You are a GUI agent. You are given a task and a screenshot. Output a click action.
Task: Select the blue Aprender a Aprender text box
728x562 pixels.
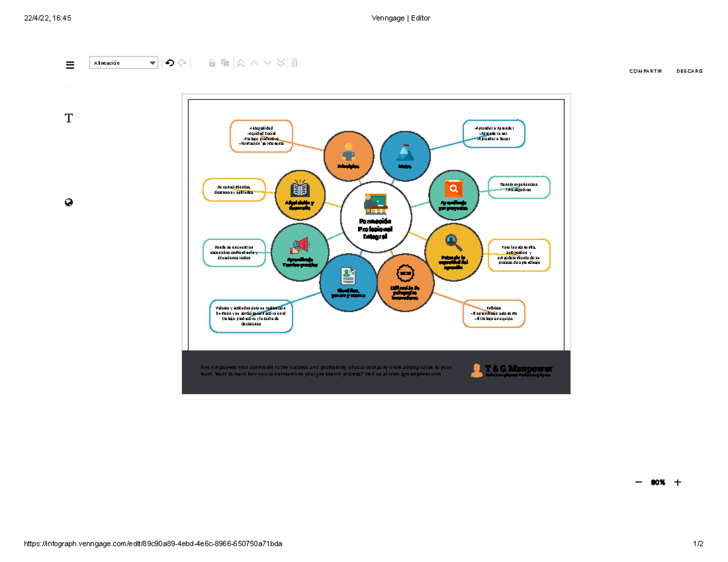coord(494,133)
